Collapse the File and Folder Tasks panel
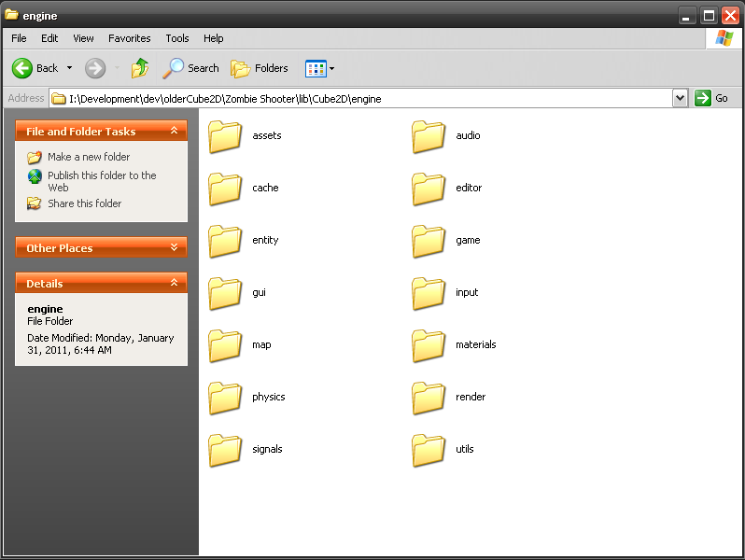This screenshot has height=560, width=745. [174, 132]
